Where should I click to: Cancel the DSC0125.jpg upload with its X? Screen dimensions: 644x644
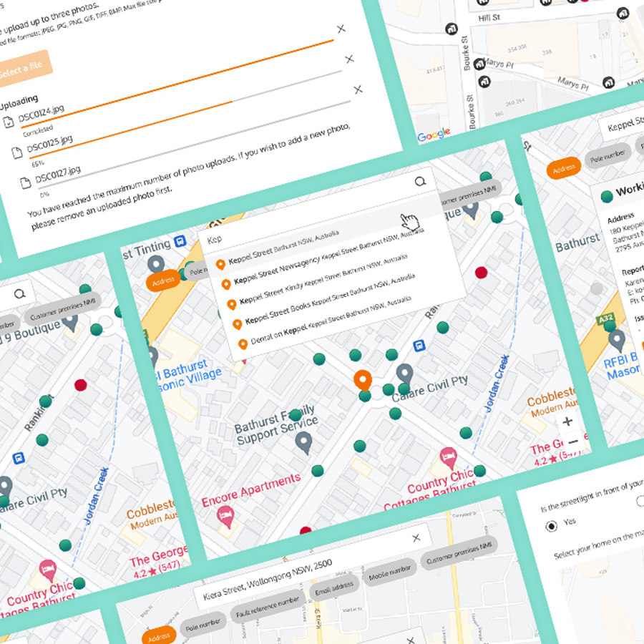coord(349,59)
